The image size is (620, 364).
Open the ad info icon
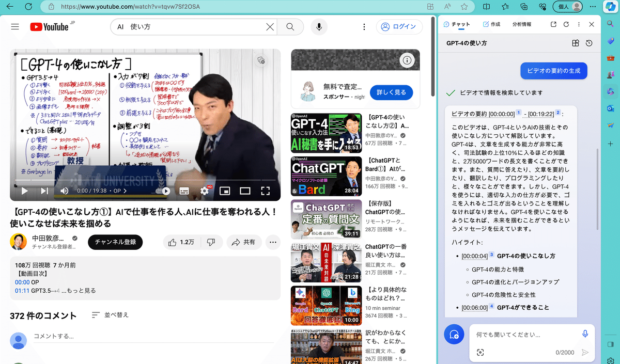coord(407,60)
